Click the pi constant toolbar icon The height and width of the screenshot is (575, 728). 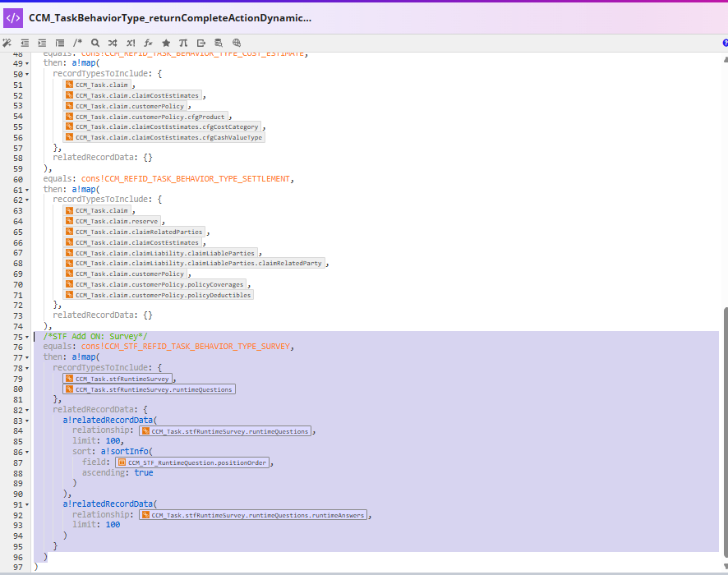(x=183, y=44)
